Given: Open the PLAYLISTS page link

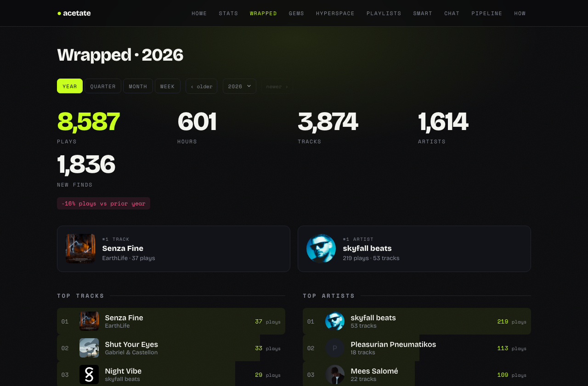Looking at the screenshot, I should click(384, 13).
